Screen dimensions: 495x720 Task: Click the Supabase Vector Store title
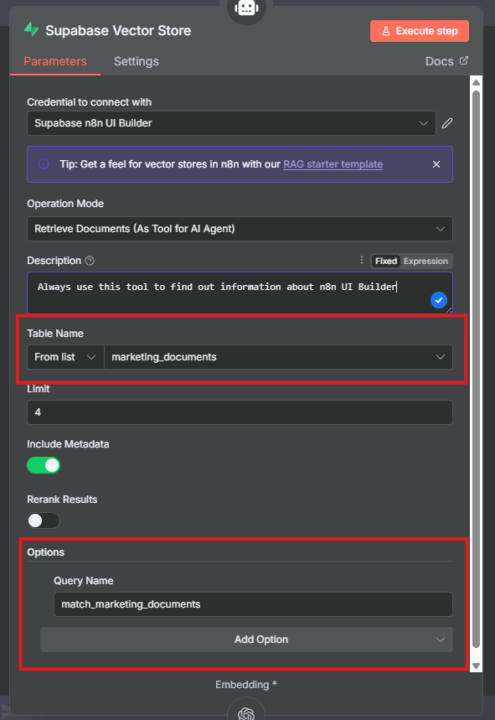[118, 30]
